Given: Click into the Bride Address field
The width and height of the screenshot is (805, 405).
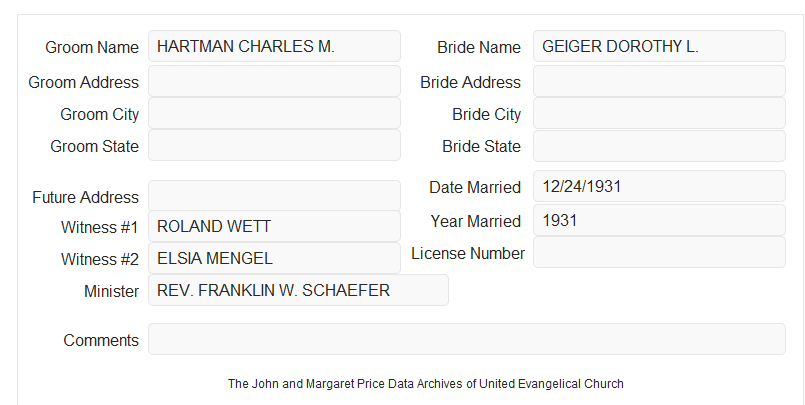Looking at the screenshot, I should pos(659,81).
